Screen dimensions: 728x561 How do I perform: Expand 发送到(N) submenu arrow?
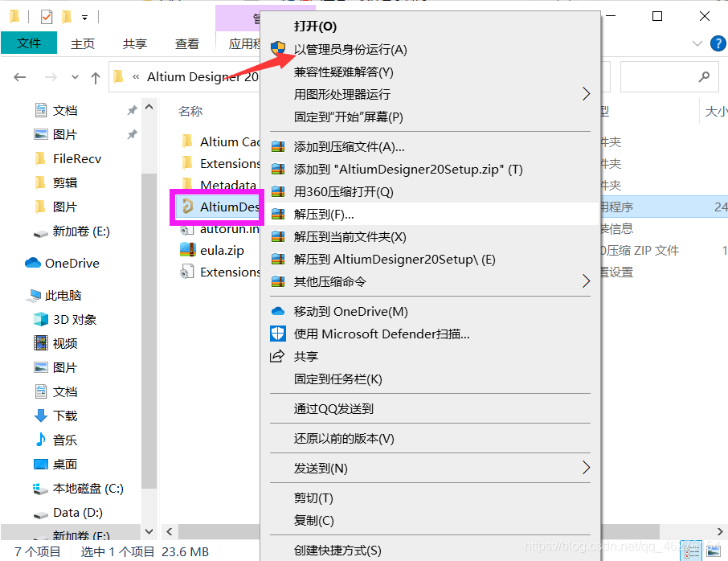point(586,468)
